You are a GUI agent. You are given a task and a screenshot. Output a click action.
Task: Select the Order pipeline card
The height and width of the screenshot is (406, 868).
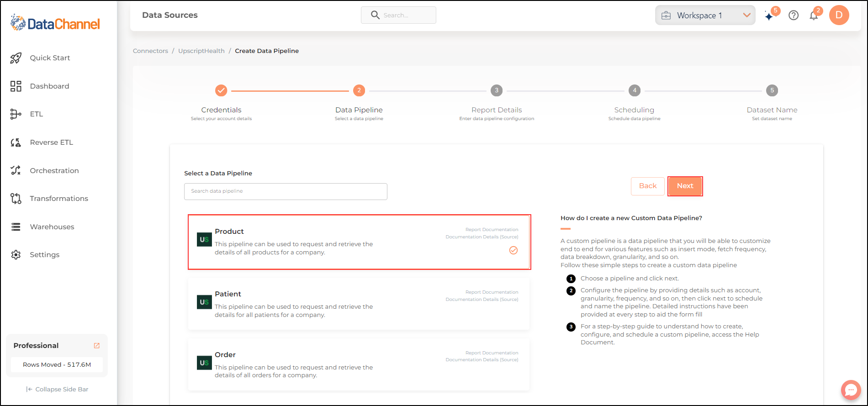pos(359,364)
